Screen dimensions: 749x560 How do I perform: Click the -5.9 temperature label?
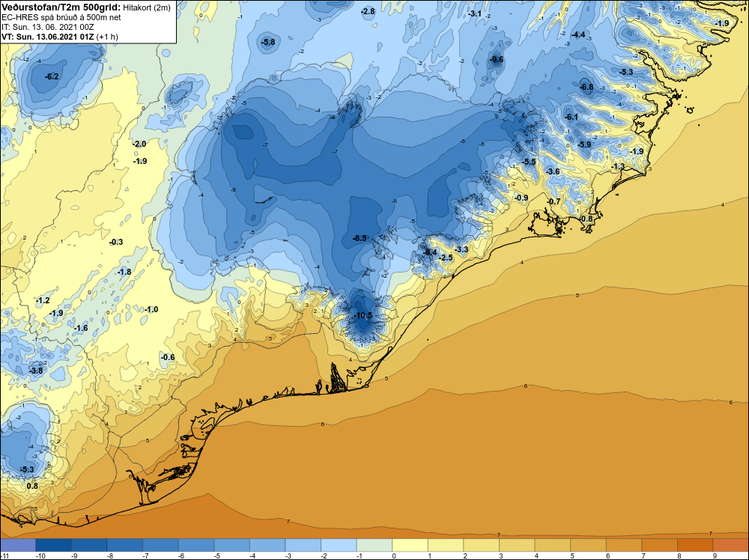click(x=584, y=144)
